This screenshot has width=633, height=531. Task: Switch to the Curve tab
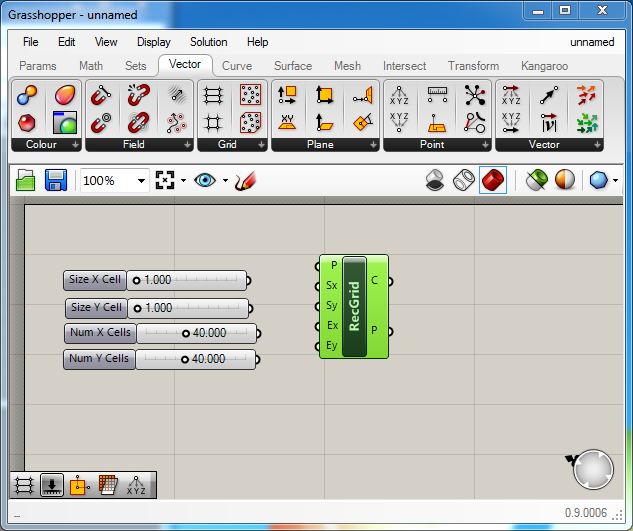point(237,66)
